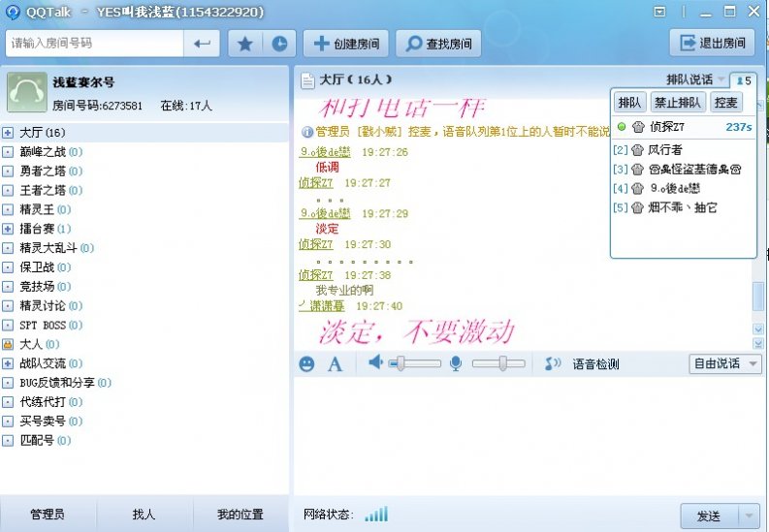Click the chat scrollbar down arrow
The width and height of the screenshot is (769, 532).
pyautogui.click(x=757, y=329)
